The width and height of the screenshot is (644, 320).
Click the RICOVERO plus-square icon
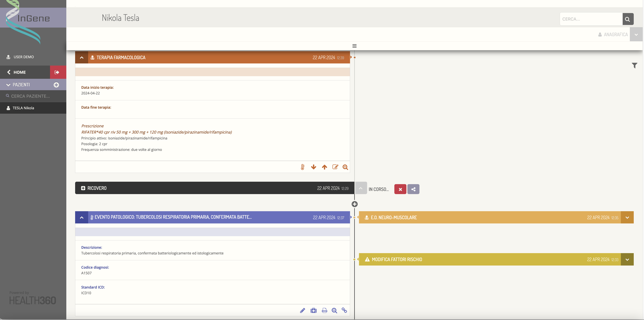coord(83,188)
